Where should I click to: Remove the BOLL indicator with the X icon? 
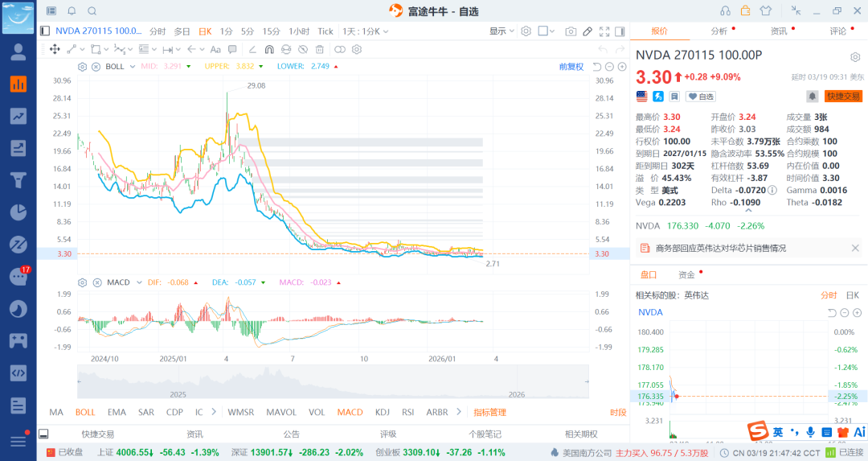click(x=96, y=67)
